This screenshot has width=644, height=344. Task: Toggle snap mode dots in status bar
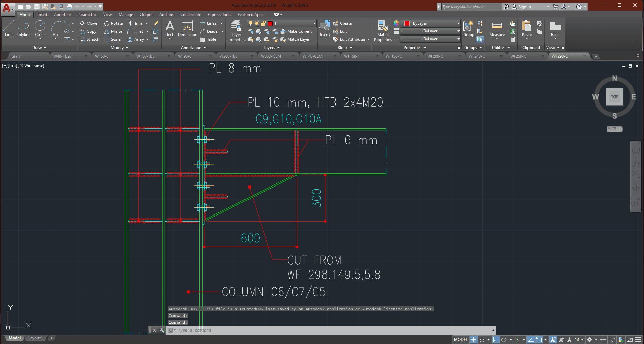tap(482, 340)
